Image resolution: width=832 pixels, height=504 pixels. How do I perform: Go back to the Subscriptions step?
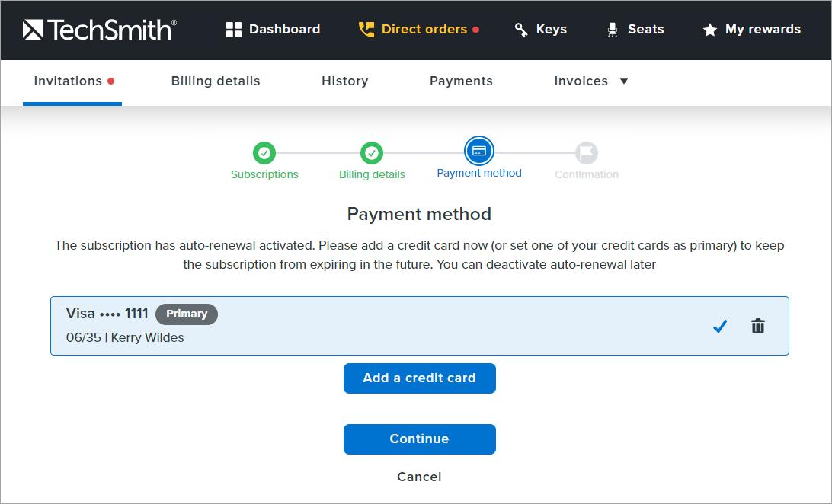coord(264,153)
